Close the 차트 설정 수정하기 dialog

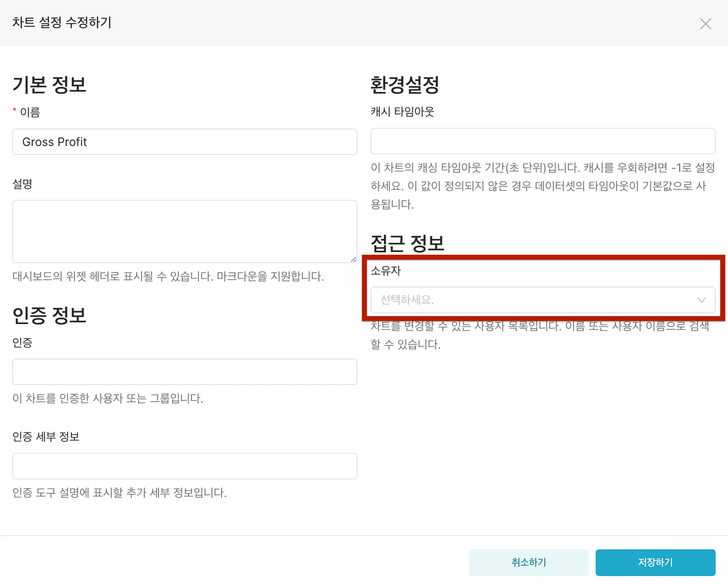click(705, 24)
